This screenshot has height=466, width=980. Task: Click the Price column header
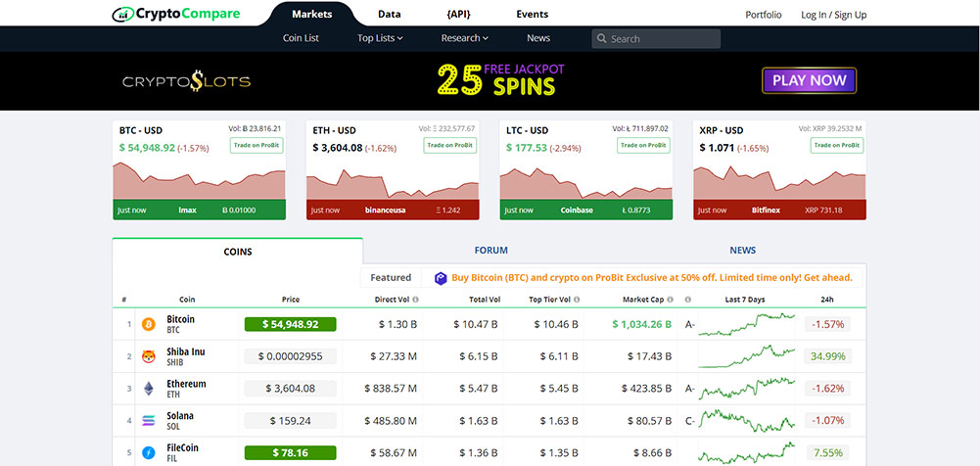pos(291,300)
